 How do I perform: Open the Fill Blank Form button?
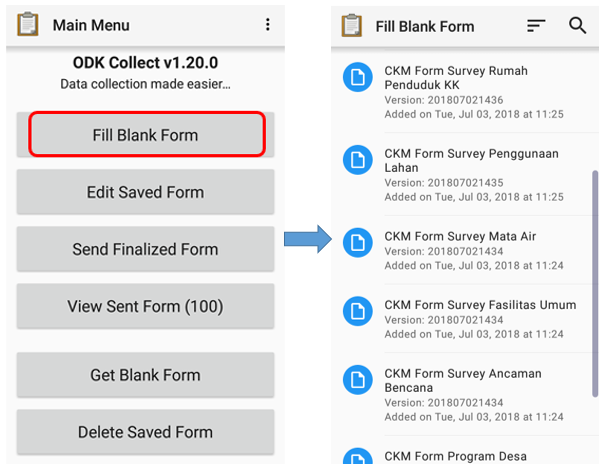click(x=147, y=134)
